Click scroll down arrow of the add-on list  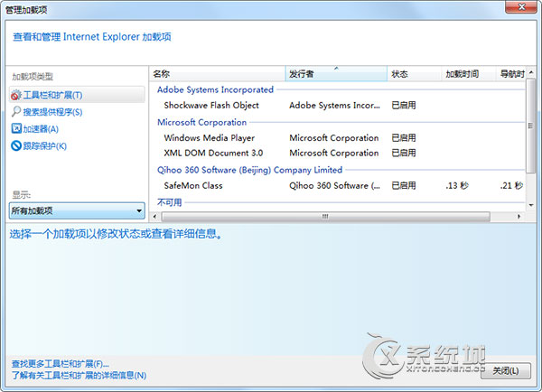click(531, 205)
